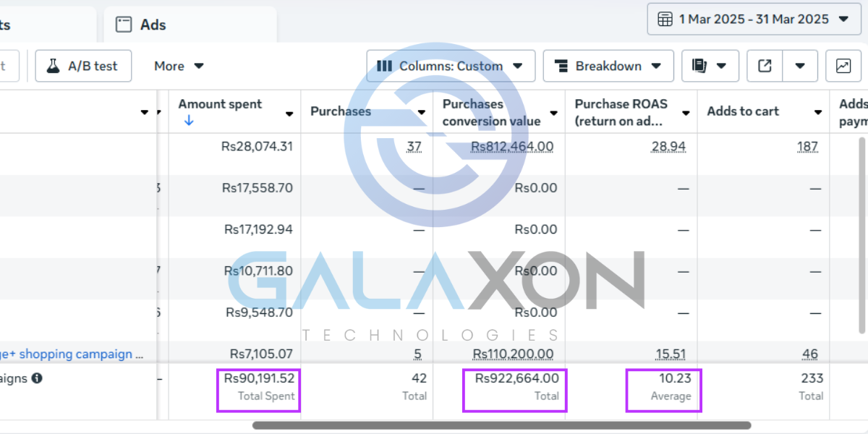
Task: Click purchases value 37
Action: coord(414,146)
